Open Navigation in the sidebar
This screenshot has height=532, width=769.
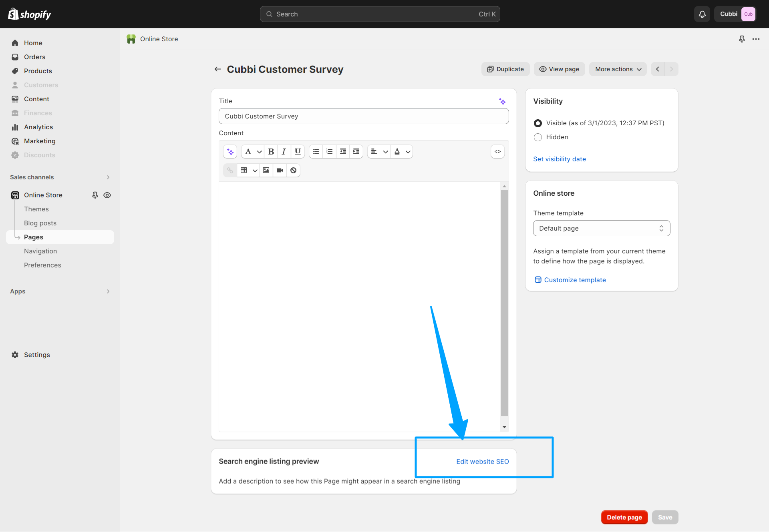tap(40, 251)
